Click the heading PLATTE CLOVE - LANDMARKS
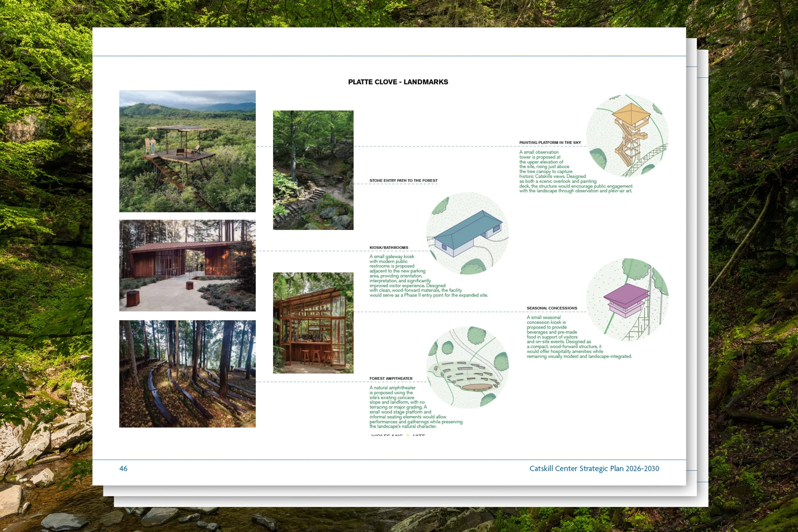 (398, 82)
